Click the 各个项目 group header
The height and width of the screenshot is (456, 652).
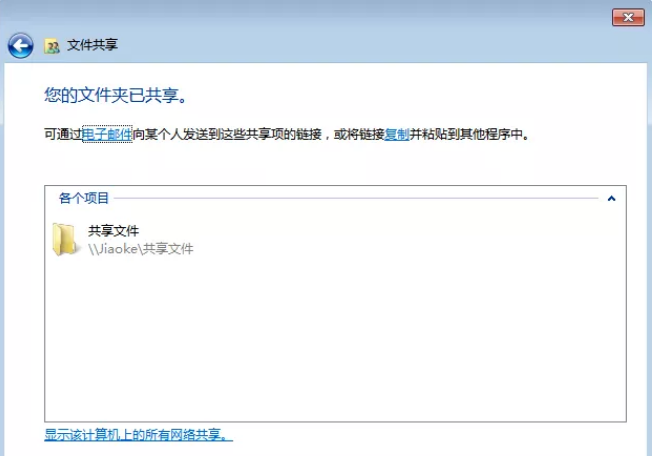point(84,198)
